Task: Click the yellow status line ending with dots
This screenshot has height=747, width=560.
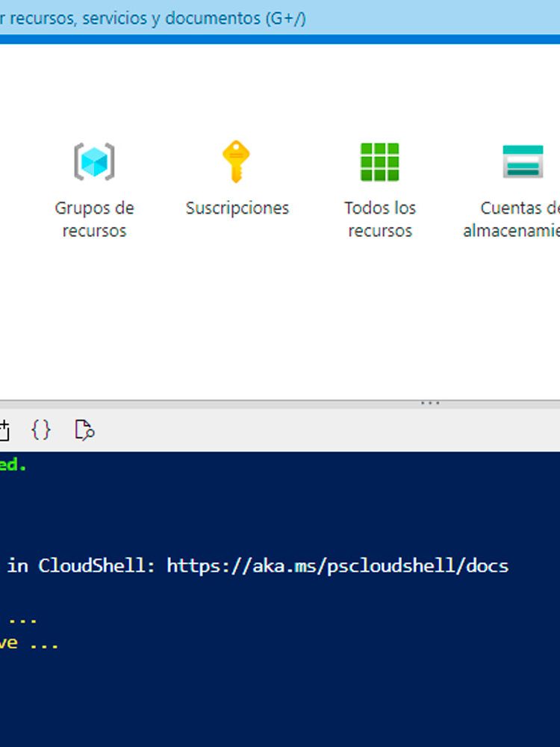Action: (x=30, y=643)
